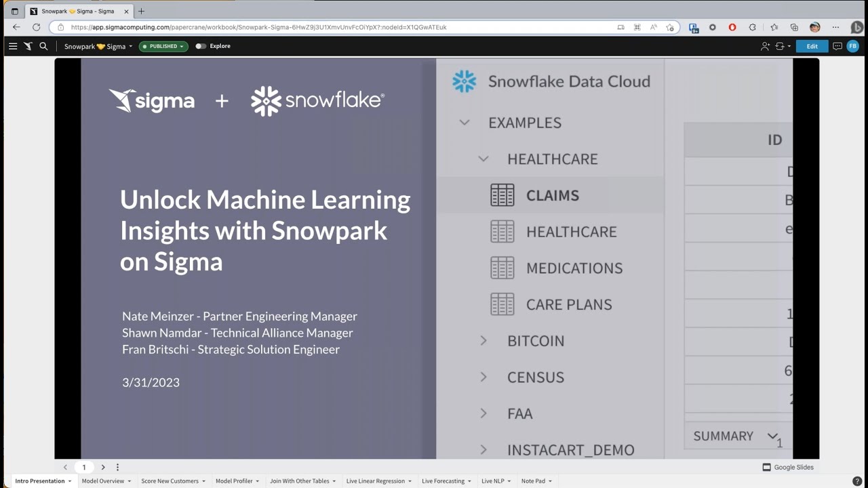The image size is (868, 488).
Task: Click the share/add user icon
Action: tap(765, 46)
